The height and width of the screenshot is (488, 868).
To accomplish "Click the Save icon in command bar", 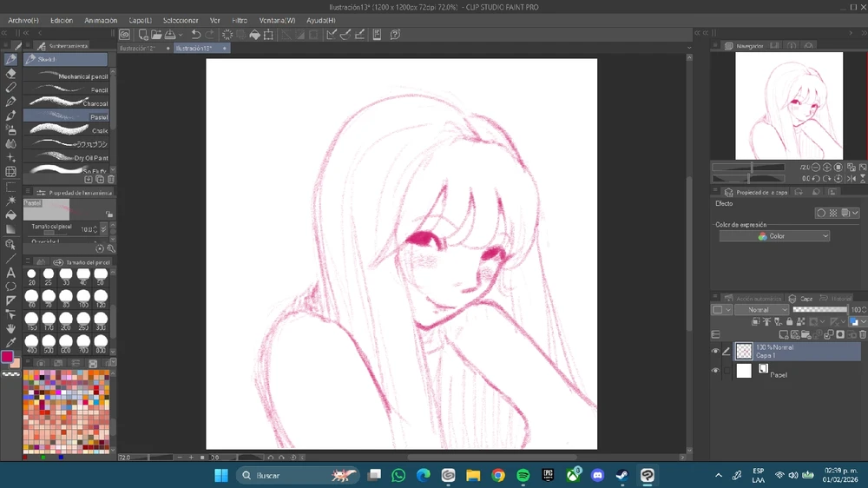I will [170, 35].
